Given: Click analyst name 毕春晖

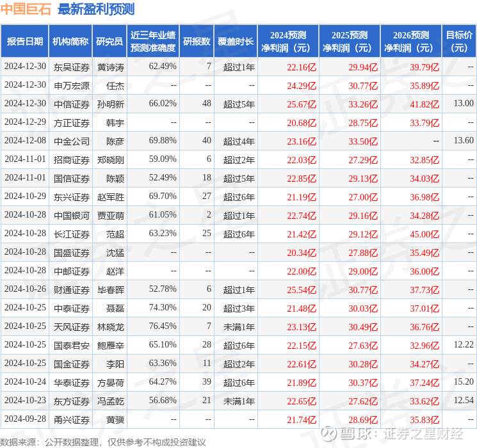Looking at the screenshot, I should point(111,290).
